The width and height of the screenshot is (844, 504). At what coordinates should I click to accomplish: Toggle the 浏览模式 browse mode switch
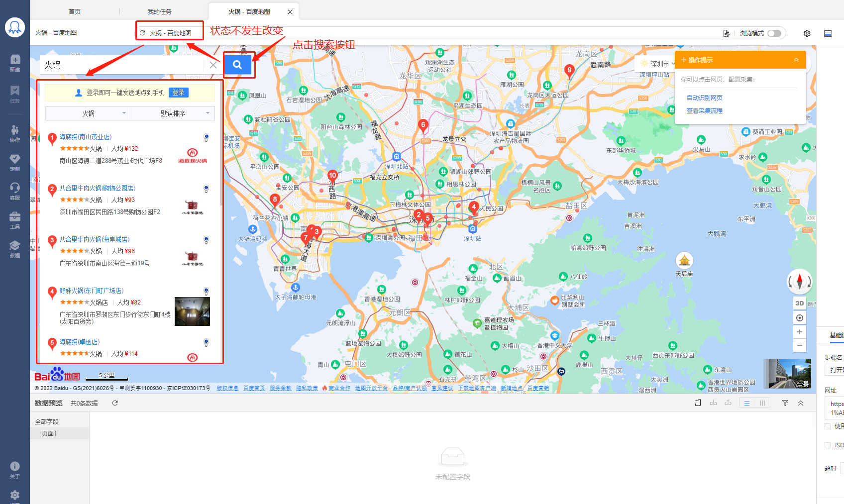pyautogui.click(x=774, y=33)
